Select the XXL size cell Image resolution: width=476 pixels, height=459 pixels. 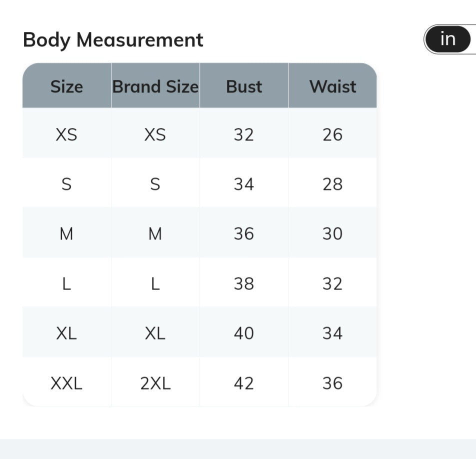pos(67,382)
